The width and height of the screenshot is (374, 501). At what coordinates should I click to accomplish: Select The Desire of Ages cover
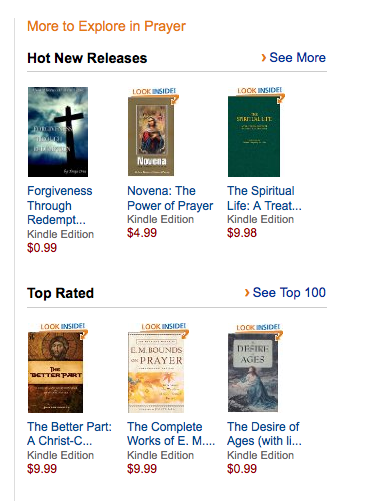tap(253, 372)
